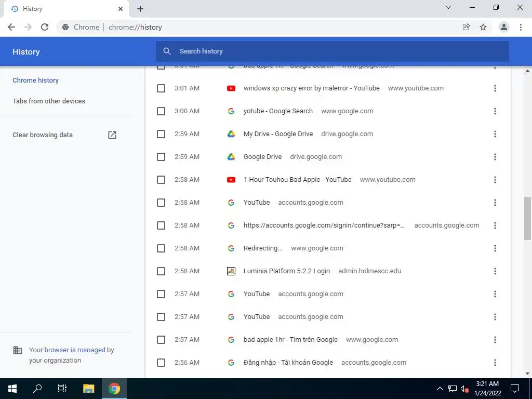Open File Explorer from the taskbar
Image resolution: width=532 pixels, height=399 pixels.
click(88, 389)
